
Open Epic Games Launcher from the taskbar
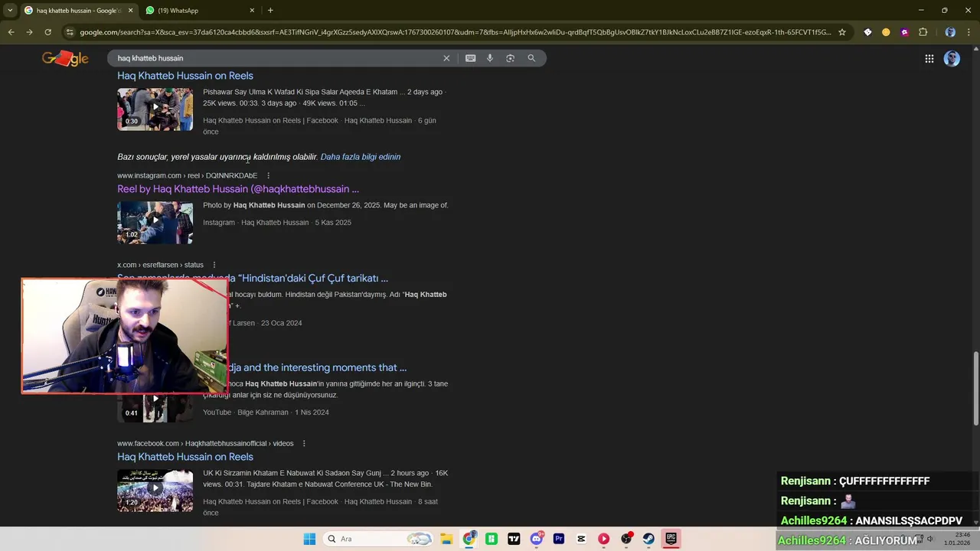pos(671,539)
